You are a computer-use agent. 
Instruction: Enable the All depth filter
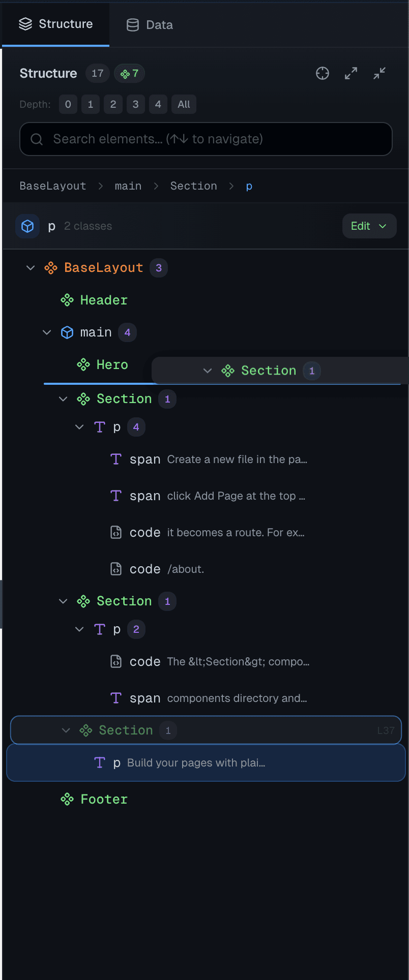184,104
